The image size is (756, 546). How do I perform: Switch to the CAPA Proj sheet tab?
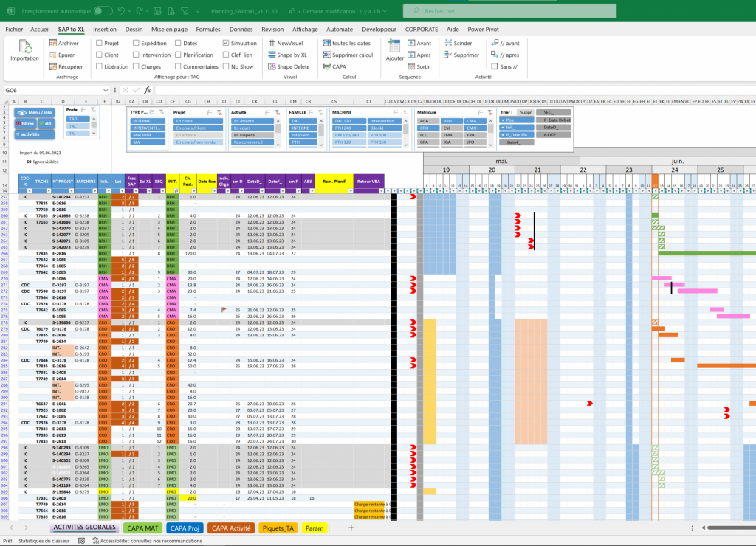point(184,528)
